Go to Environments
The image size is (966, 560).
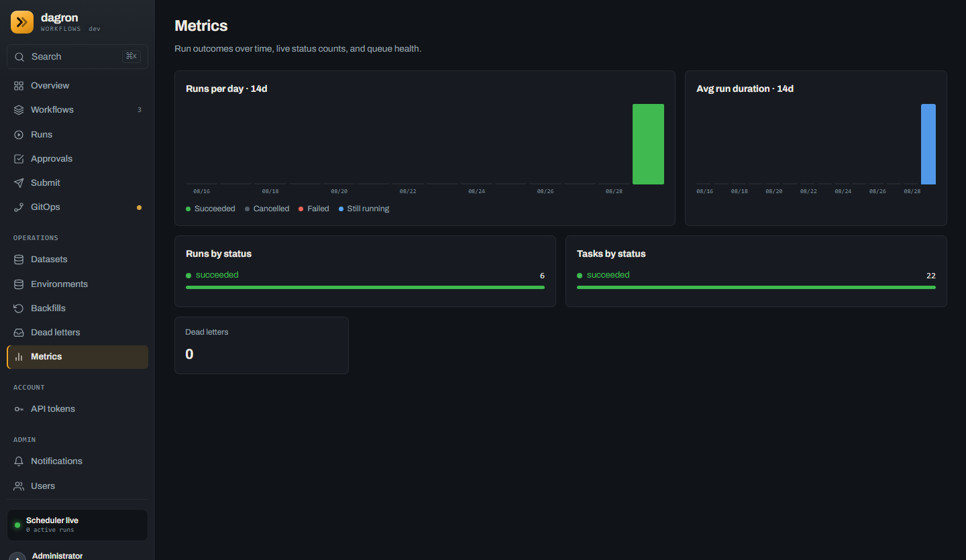77,284
